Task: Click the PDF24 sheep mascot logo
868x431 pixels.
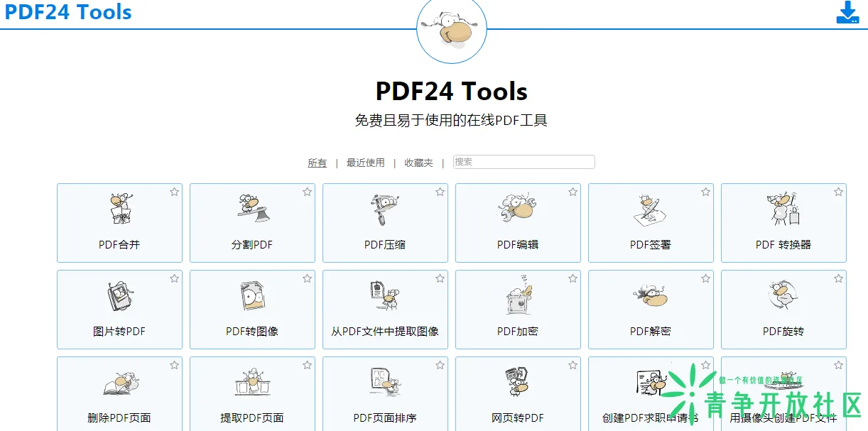Action: [452, 28]
